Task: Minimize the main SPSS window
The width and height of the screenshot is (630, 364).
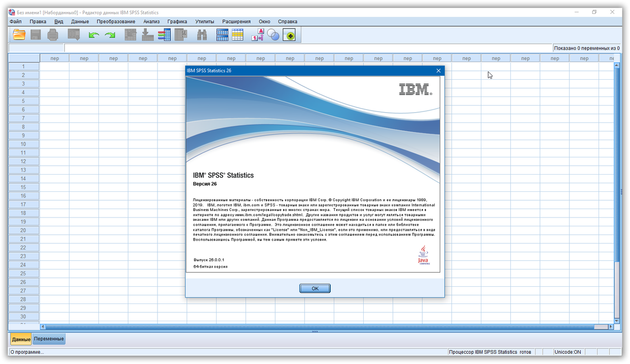Action: 576,12
